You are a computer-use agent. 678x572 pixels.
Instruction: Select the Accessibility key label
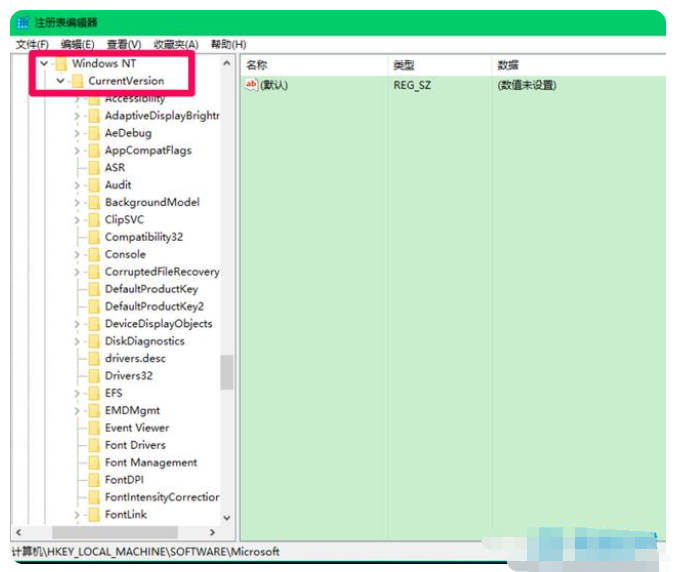[135, 99]
